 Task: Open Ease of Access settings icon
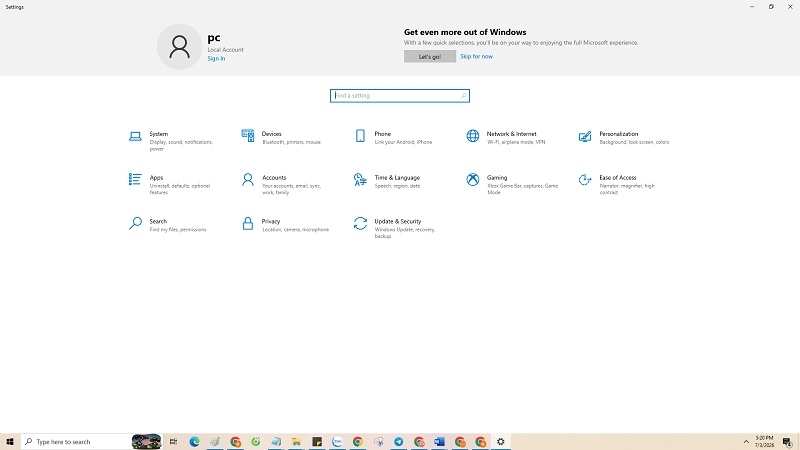(x=585, y=179)
